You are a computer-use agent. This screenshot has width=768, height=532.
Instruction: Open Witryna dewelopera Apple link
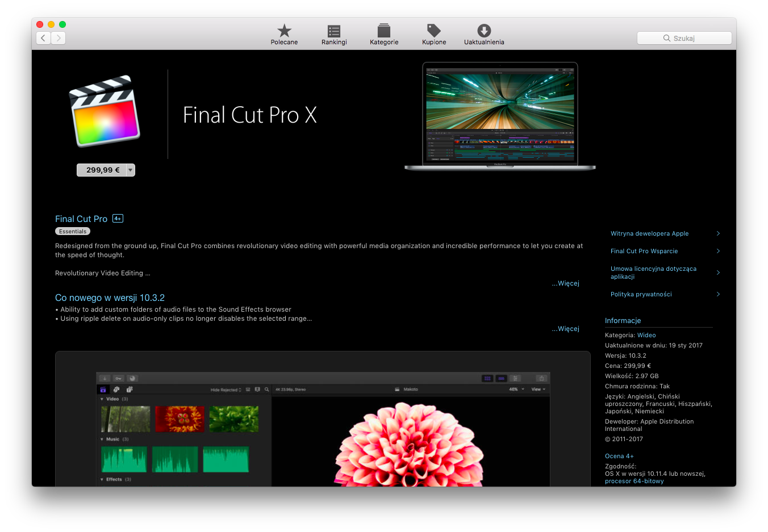[649, 233]
